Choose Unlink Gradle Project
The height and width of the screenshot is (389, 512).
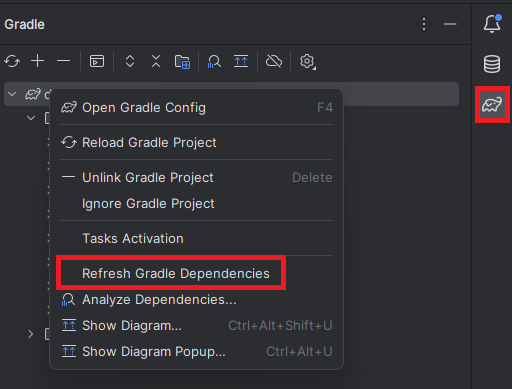[197, 178]
